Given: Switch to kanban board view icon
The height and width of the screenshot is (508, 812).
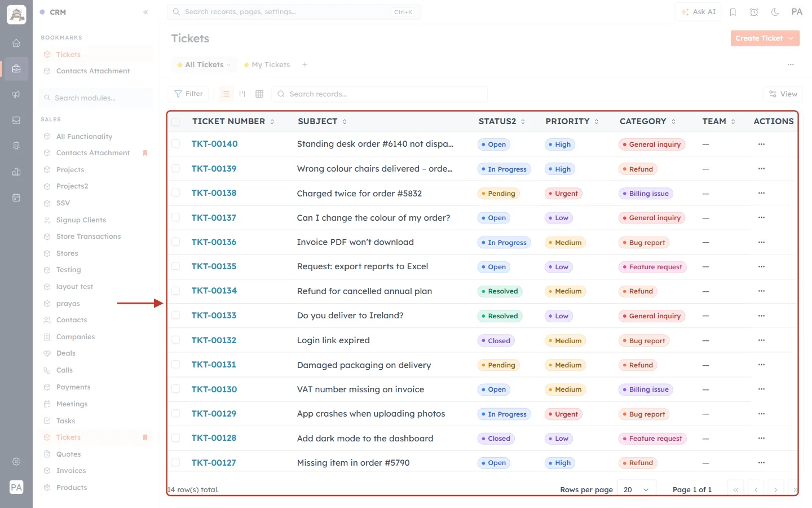Looking at the screenshot, I should click(x=242, y=94).
